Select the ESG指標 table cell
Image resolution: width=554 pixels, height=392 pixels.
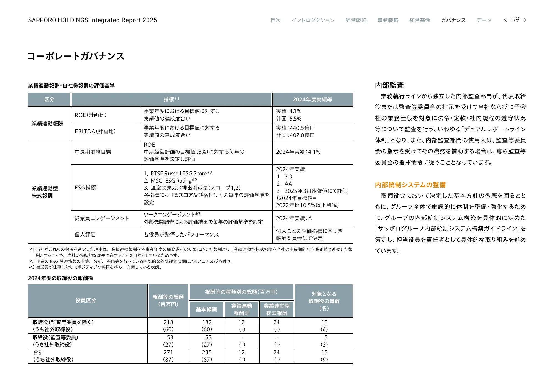[85, 188]
